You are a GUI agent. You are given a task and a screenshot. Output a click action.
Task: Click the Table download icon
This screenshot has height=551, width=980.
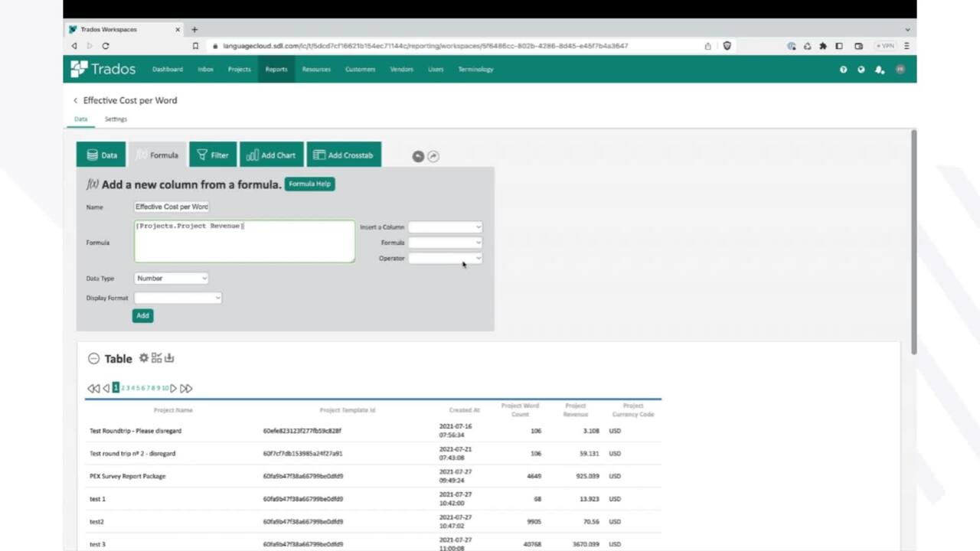pos(169,357)
